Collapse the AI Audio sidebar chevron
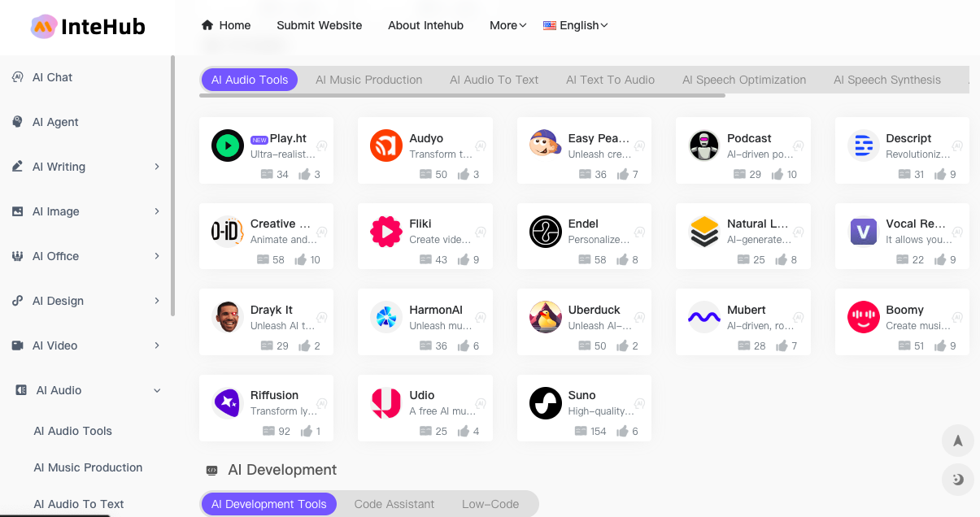Screen dimensions: 980x517 157,390
